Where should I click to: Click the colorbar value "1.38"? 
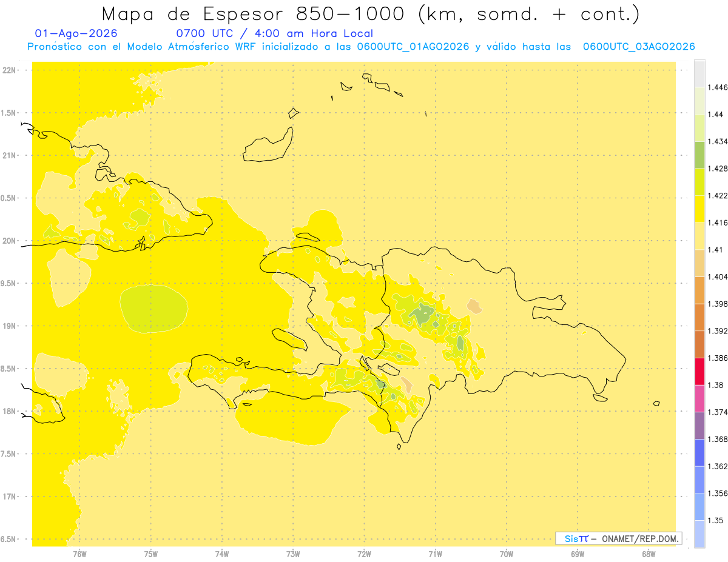(x=716, y=385)
